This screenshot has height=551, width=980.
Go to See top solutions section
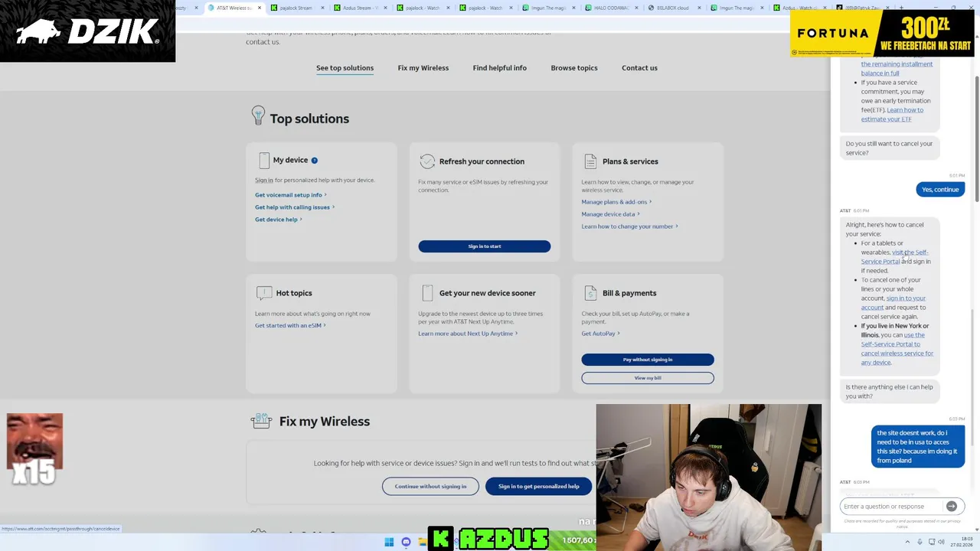(345, 68)
